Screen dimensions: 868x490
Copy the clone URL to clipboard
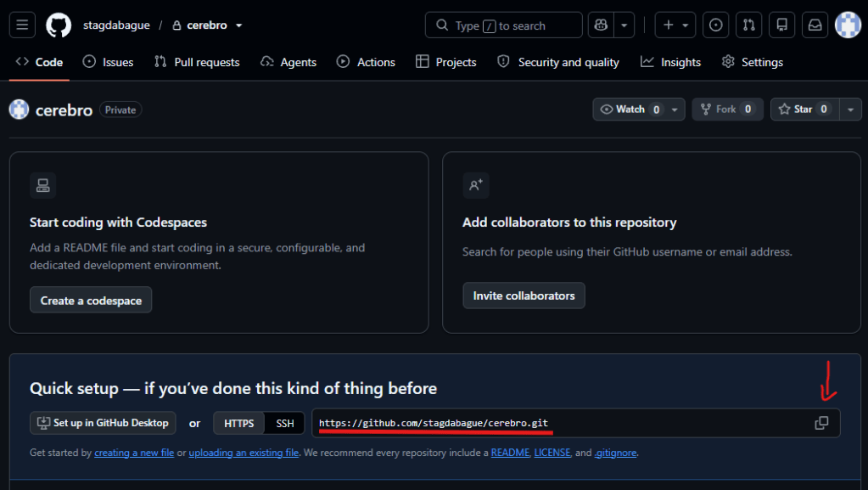coord(821,423)
